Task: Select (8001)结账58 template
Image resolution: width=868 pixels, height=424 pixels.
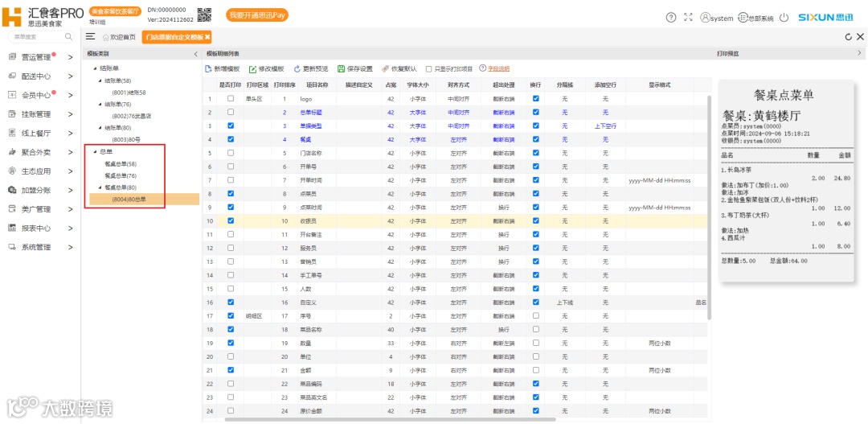Action: click(x=129, y=92)
